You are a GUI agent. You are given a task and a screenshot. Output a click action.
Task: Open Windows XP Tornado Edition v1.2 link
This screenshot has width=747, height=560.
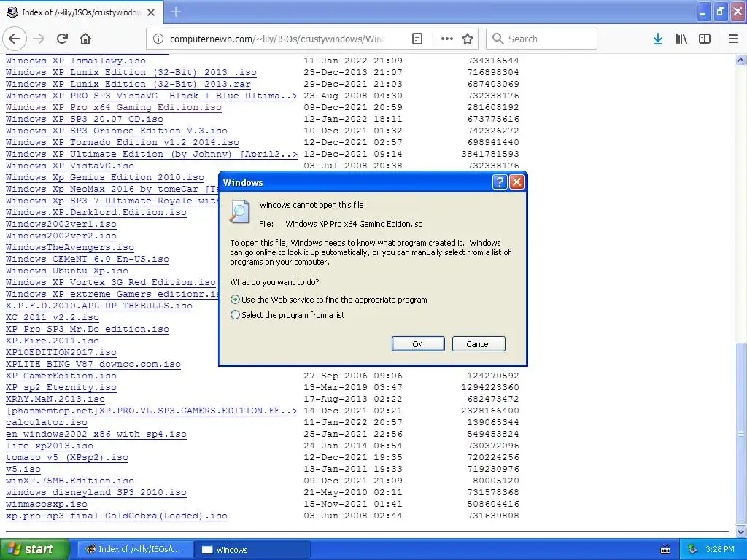point(123,142)
